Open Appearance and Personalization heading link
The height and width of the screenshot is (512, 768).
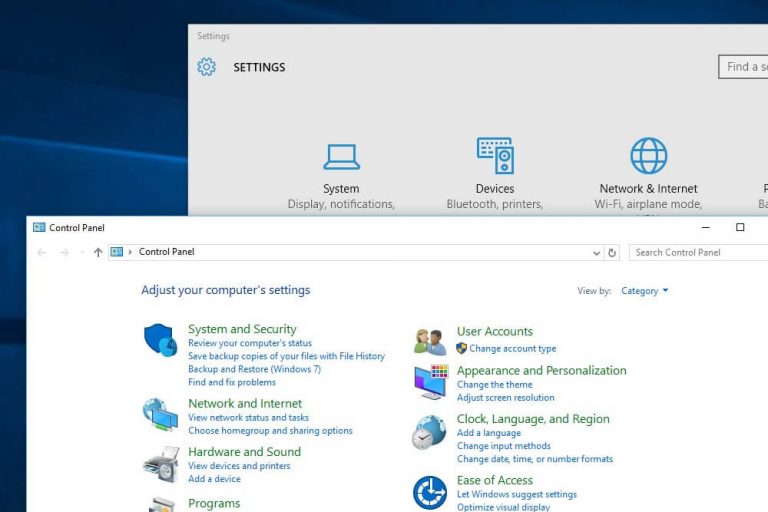coord(542,370)
